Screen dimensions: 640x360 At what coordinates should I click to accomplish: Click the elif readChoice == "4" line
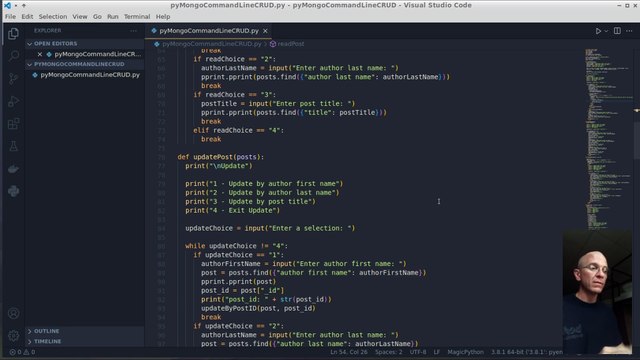[238, 130]
